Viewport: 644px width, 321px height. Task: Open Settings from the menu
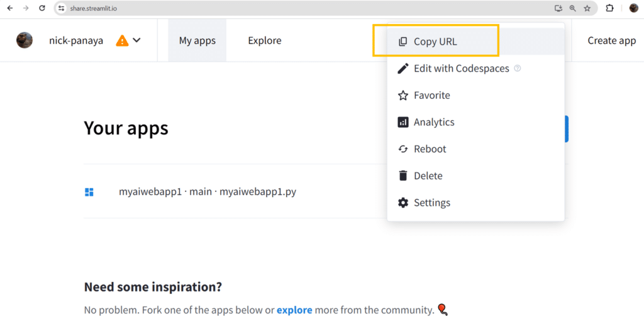click(475, 203)
